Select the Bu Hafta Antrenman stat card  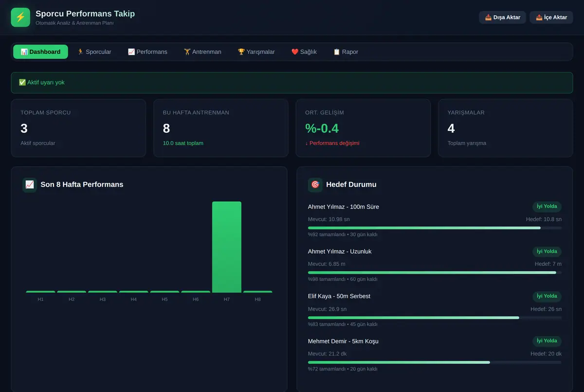[221, 128]
